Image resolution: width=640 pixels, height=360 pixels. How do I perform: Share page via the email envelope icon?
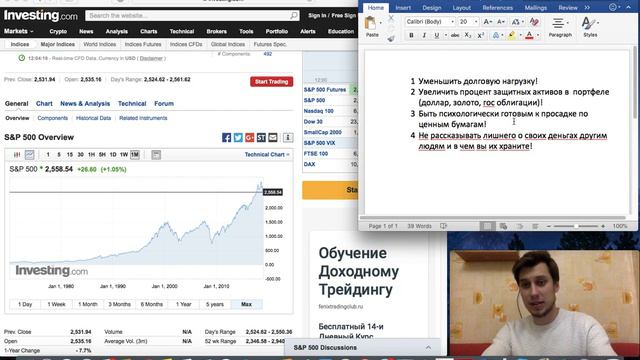[x=273, y=138]
